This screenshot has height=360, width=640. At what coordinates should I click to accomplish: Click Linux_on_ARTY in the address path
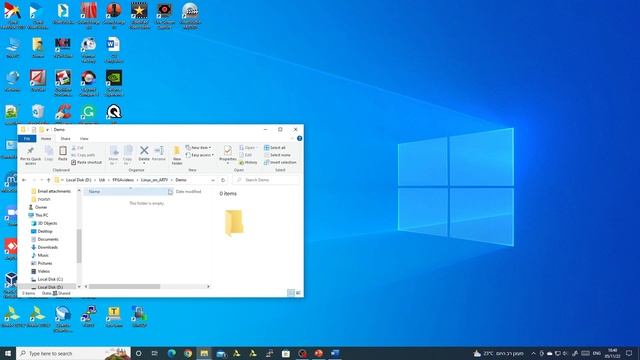pos(154,180)
